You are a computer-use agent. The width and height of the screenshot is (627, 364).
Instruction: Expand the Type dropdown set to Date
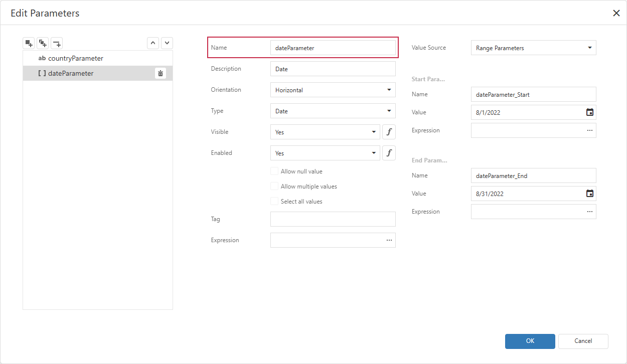coord(333,111)
